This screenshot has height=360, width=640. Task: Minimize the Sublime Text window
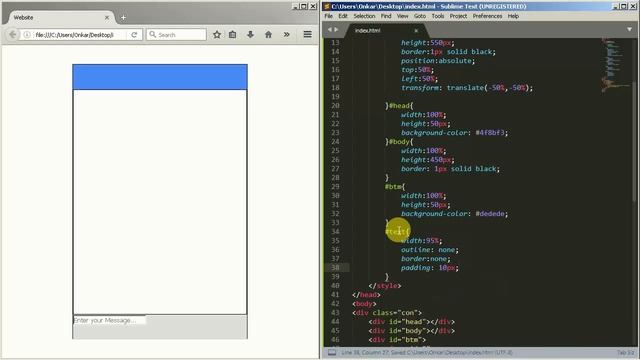click(x=616, y=6)
